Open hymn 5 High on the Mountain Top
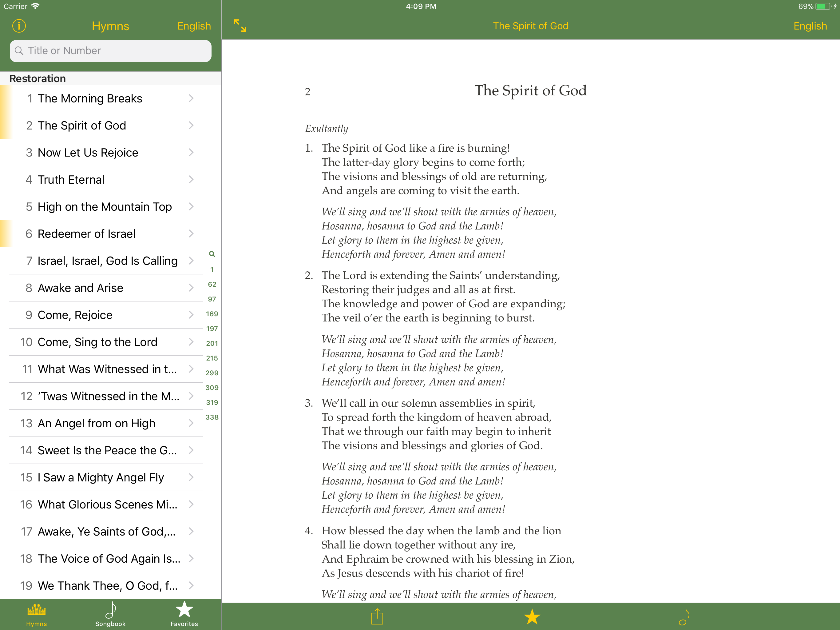Screen dimensions: 840x630 (105, 207)
